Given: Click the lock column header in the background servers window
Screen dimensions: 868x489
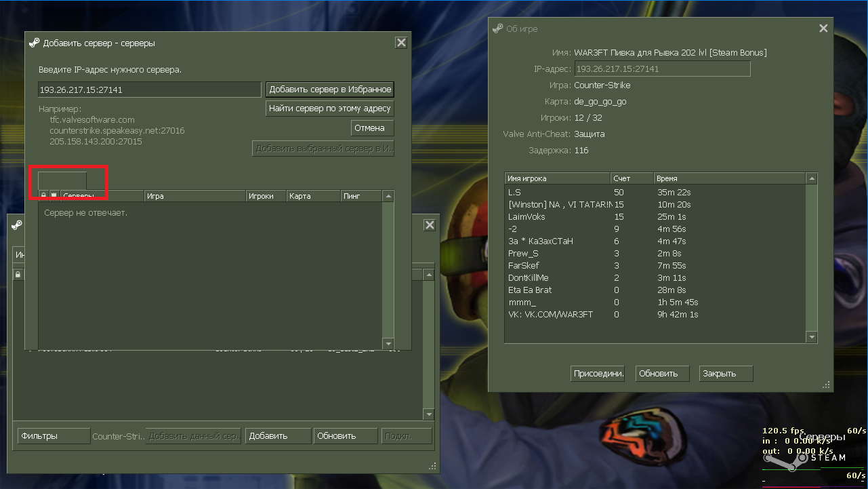Looking at the screenshot, I should (18, 275).
